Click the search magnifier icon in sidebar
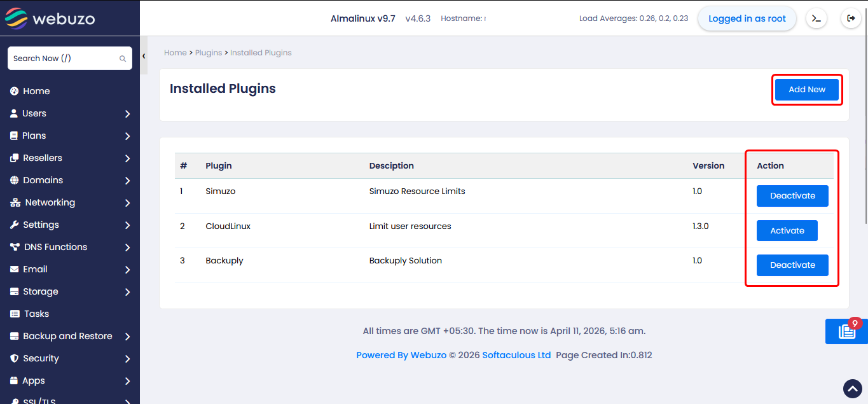The height and width of the screenshot is (404, 868). 123,59
